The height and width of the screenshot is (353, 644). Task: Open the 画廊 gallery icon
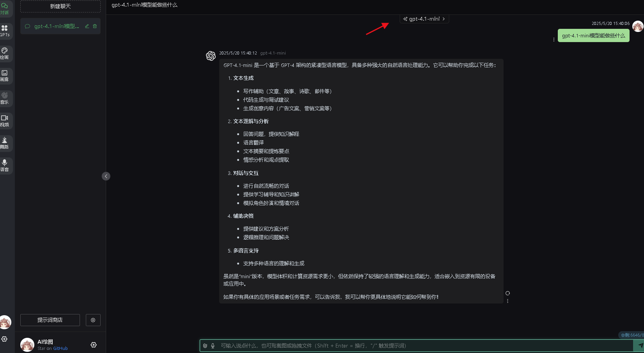[5, 76]
